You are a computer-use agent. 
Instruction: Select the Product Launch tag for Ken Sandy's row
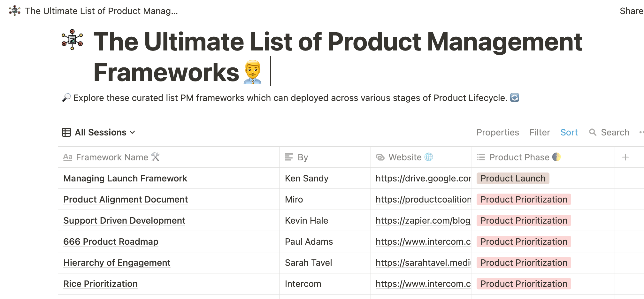pyautogui.click(x=512, y=178)
